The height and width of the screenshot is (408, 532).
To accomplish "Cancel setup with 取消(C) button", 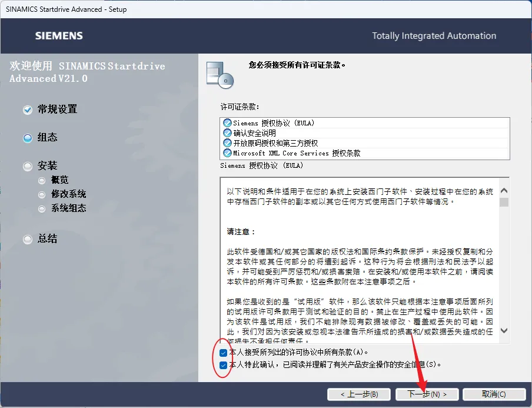I will 494,394.
